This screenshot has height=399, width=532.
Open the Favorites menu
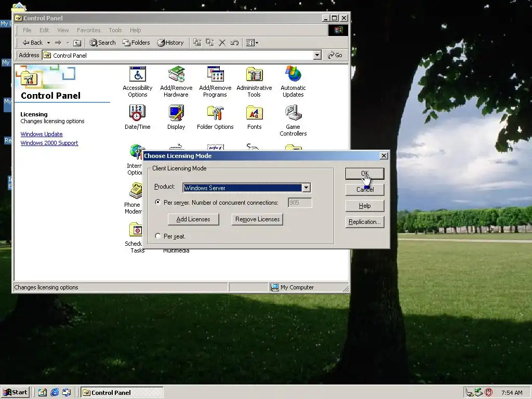click(88, 30)
